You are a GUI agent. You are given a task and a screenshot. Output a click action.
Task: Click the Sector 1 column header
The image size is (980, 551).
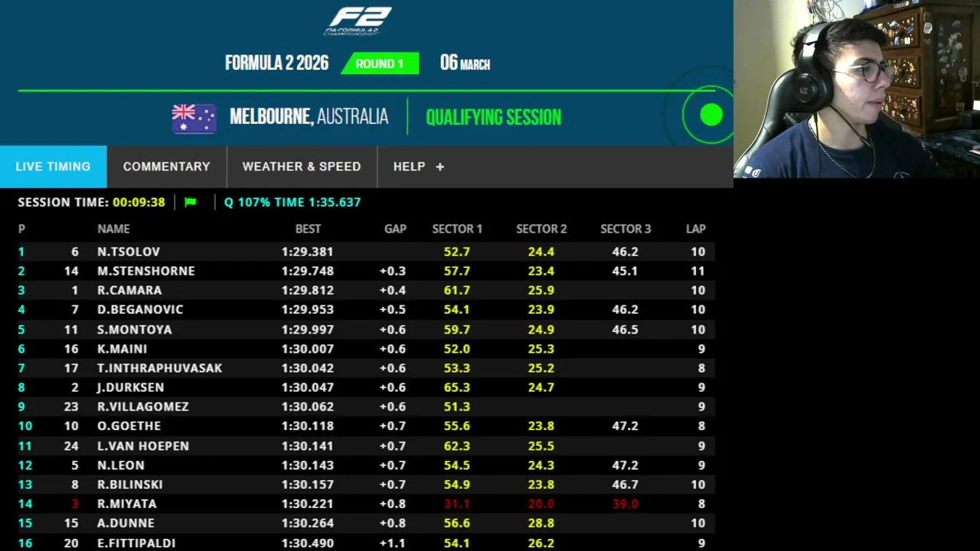pyautogui.click(x=457, y=229)
